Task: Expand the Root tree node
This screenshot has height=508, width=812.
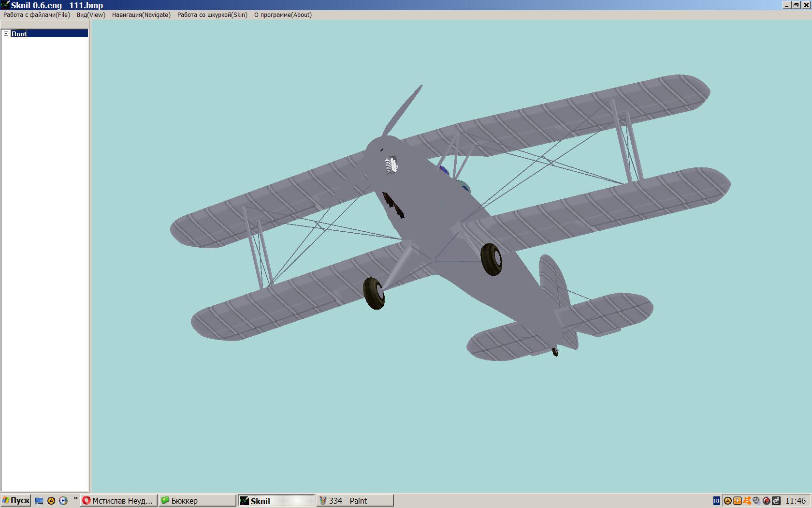Action: point(6,33)
